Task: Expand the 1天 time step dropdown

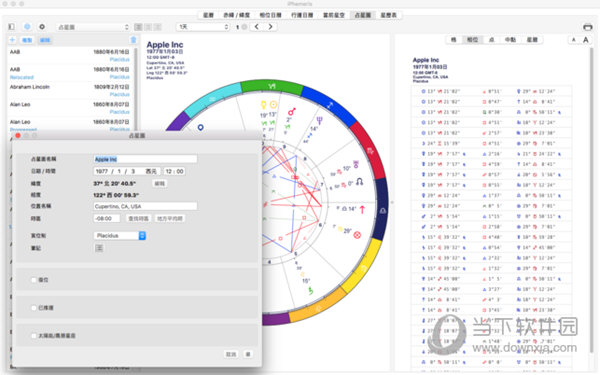Action: pos(203,27)
